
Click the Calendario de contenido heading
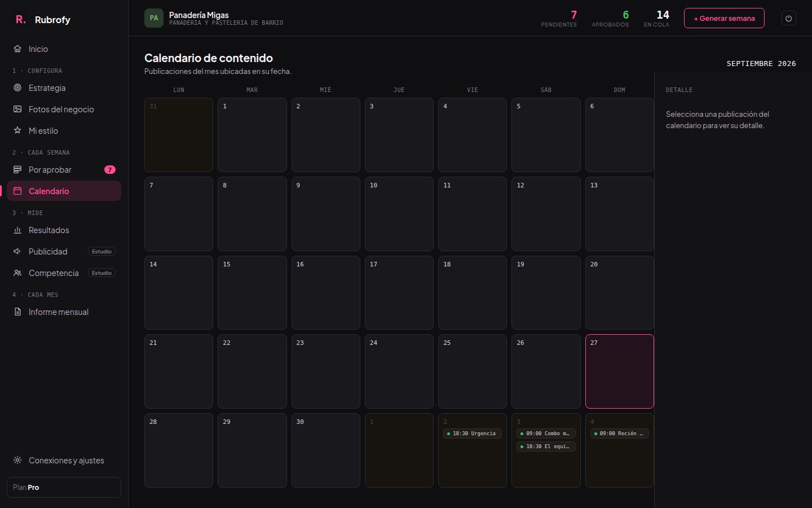tap(209, 58)
